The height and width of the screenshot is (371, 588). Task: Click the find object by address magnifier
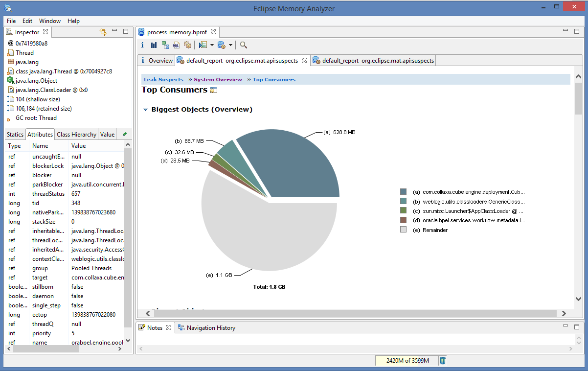click(244, 45)
